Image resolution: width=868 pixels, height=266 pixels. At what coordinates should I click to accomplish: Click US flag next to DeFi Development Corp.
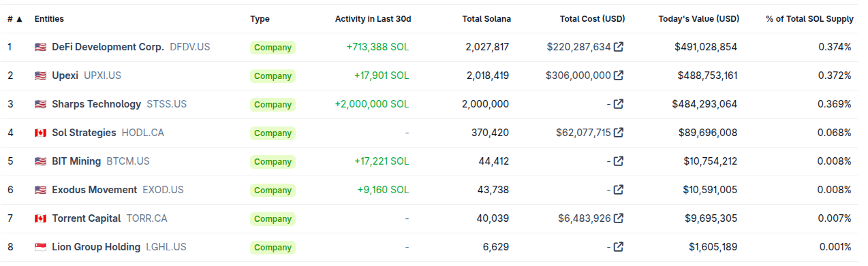point(40,48)
